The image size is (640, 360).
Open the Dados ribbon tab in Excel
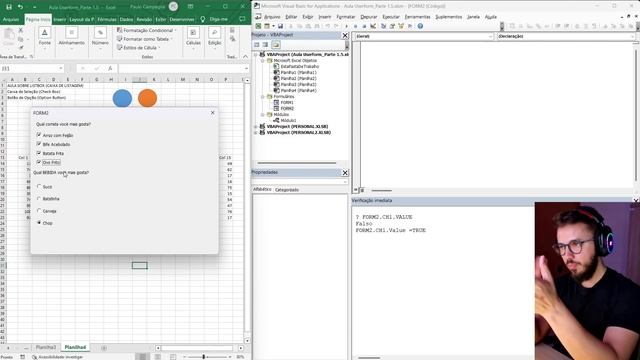[x=126, y=19]
